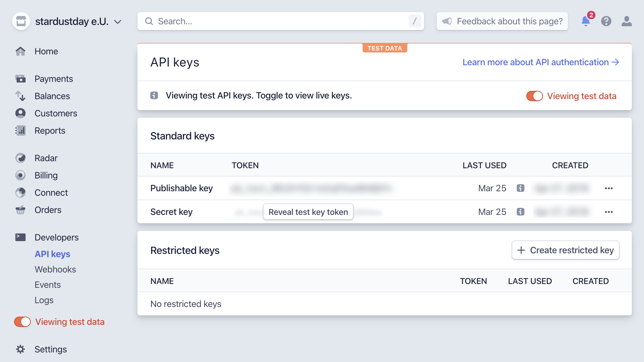This screenshot has width=644, height=362.
Task: Click info icon in Publishable key row
Action: click(x=521, y=188)
